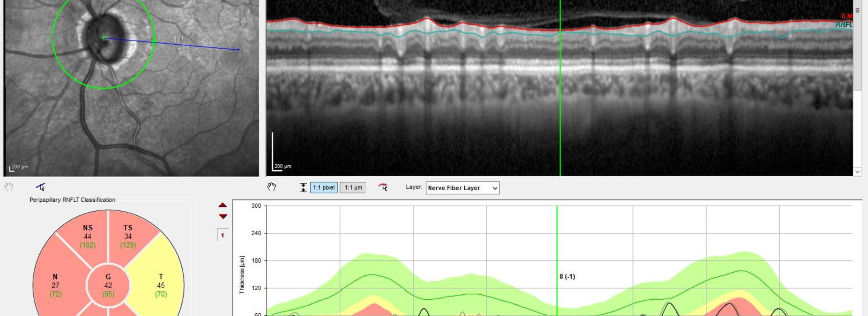Click the green center cross on optic disc
Viewport: 868px width, 316px height.
click(104, 38)
